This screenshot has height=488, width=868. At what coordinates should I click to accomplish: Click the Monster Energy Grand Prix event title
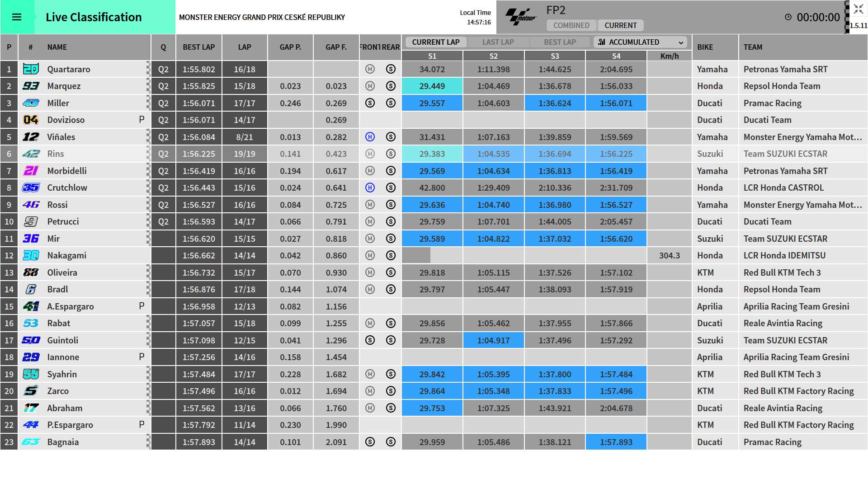262,17
